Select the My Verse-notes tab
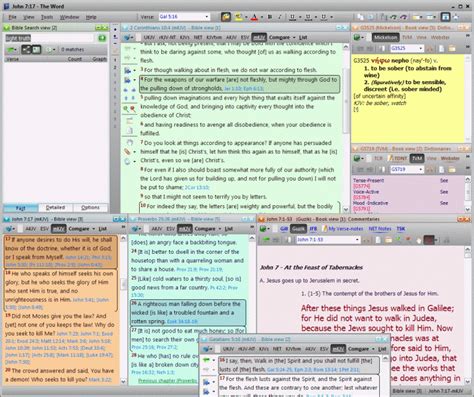This screenshot has height=397, width=474. pos(342,229)
